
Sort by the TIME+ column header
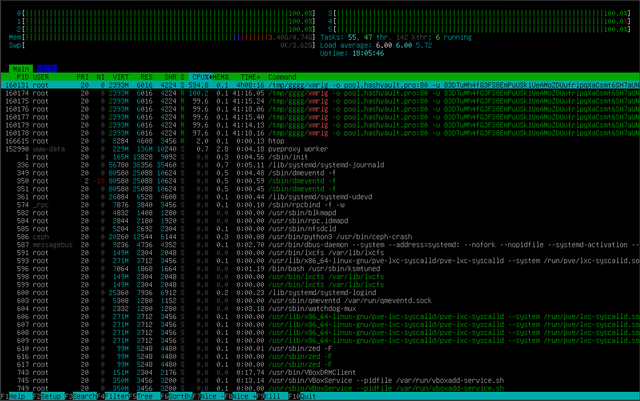250,77
